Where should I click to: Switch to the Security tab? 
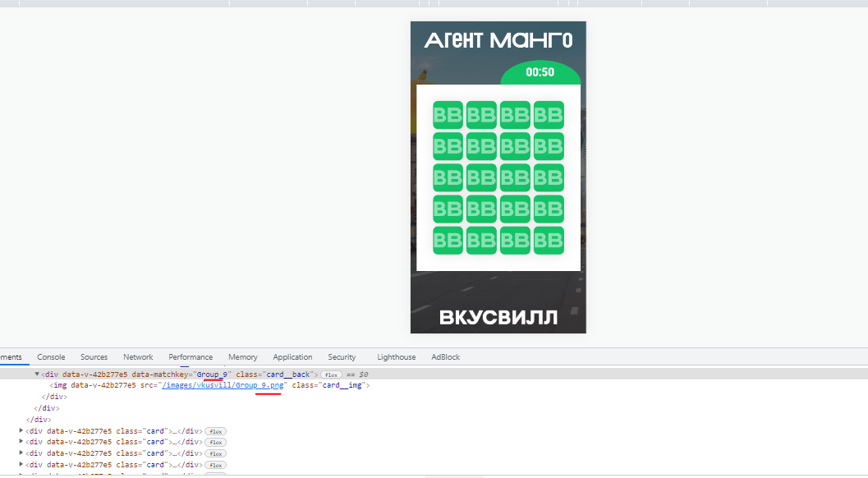coord(342,357)
